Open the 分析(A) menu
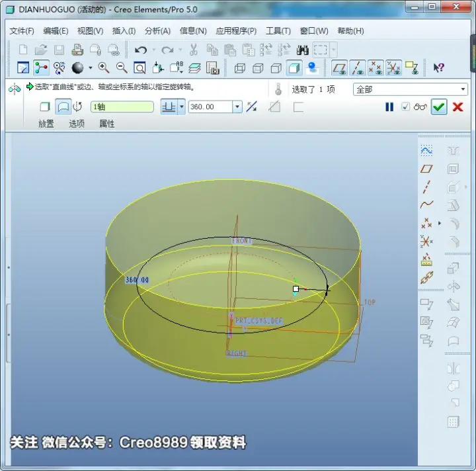This screenshot has height=471, width=476. [157, 31]
